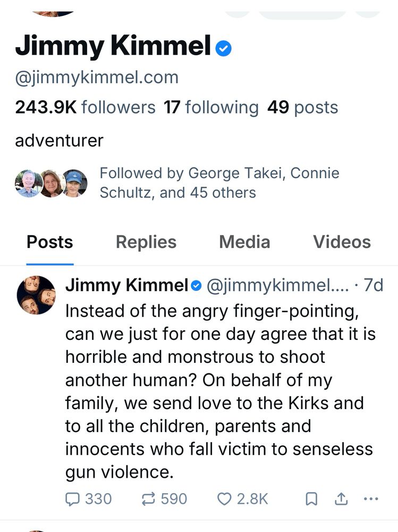This screenshot has height=532, width=398.
Task: Tap the blue verified badge beside profile name
Action: tap(224, 49)
